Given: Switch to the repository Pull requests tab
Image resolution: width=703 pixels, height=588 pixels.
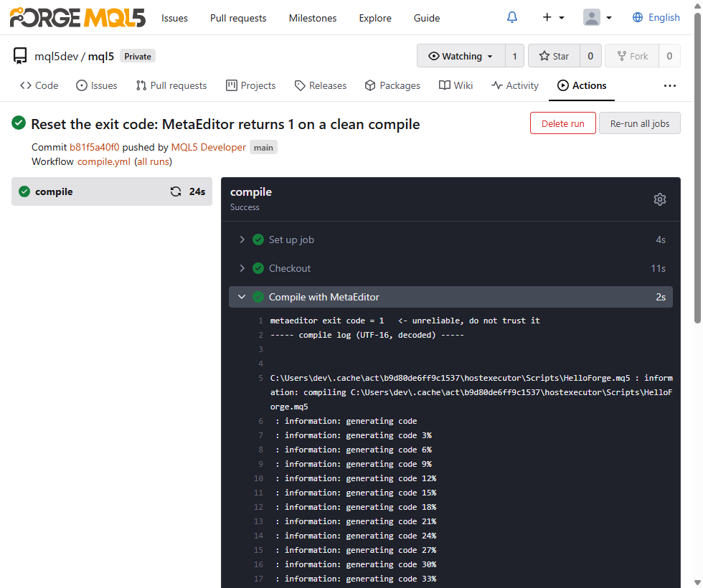Looking at the screenshot, I should coord(171,85).
